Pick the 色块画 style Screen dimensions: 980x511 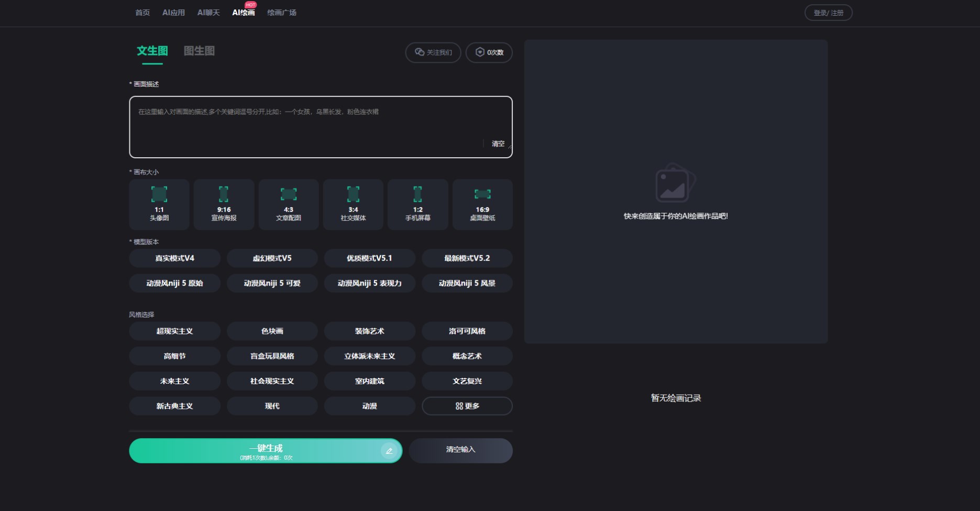click(272, 331)
